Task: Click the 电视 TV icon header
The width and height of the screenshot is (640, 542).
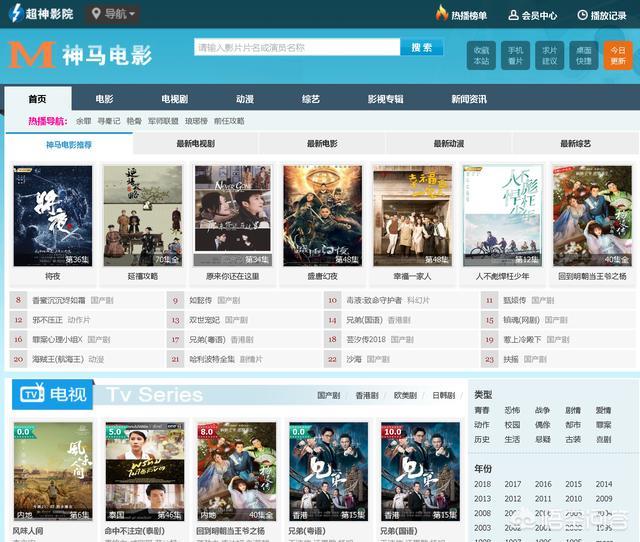Action: (53, 394)
